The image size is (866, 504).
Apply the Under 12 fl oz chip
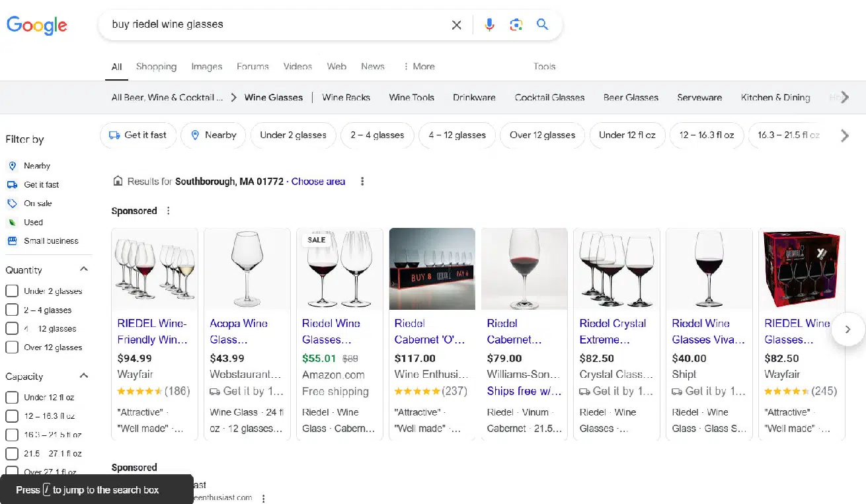627,135
